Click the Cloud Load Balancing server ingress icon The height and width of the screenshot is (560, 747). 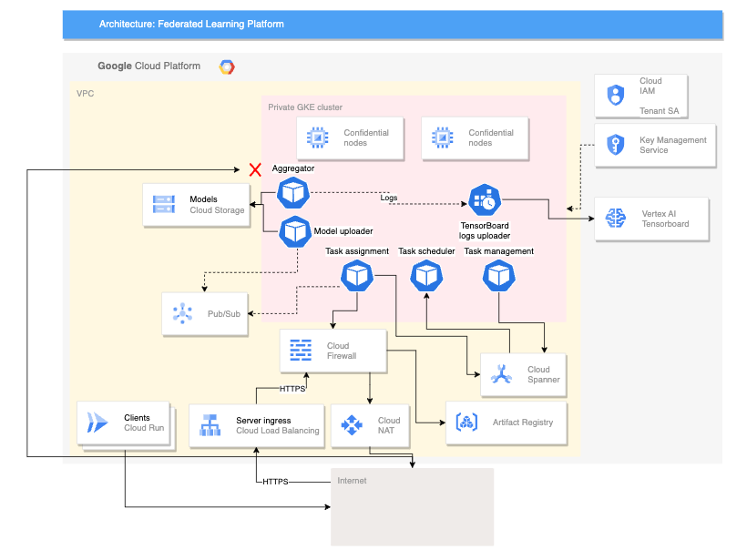pos(210,423)
